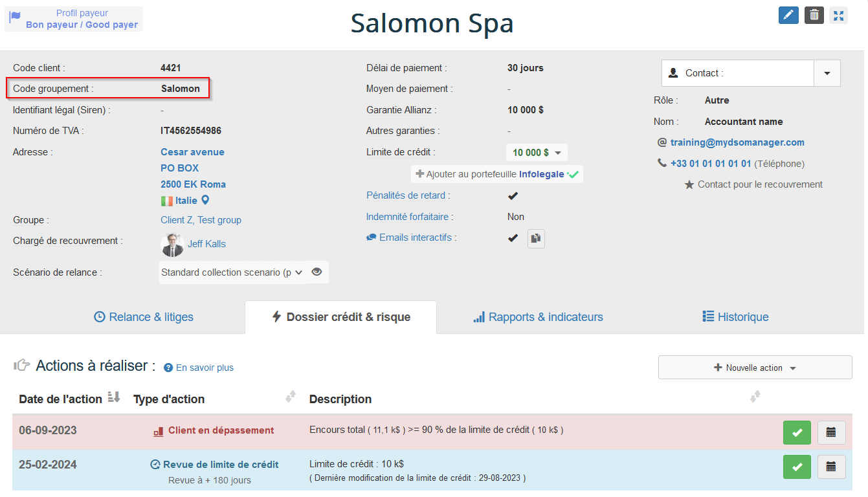This screenshot has height=497, width=868.
Task: Click green checkmark for Revue de limite de crédit
Action: pos(797,467)
